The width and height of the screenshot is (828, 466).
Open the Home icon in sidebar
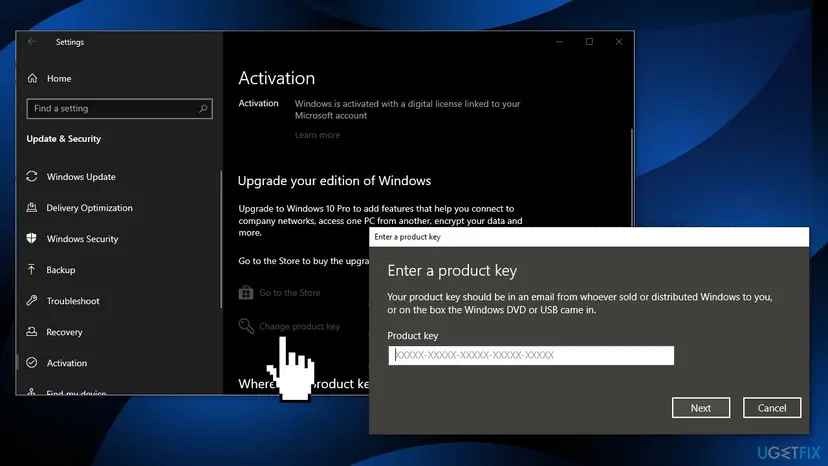pos(32,78)
